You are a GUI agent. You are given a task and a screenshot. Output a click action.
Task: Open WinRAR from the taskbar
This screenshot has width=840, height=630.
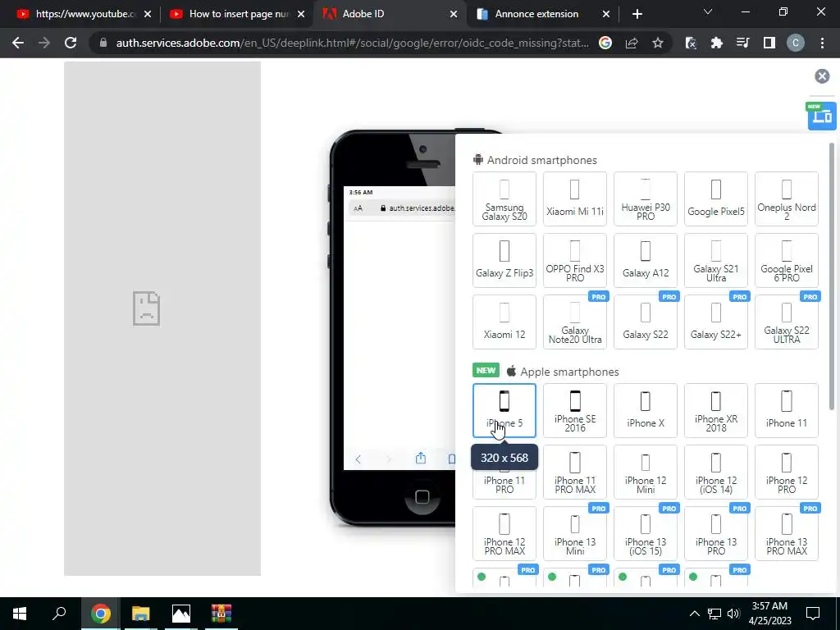[x=221, y=614]
